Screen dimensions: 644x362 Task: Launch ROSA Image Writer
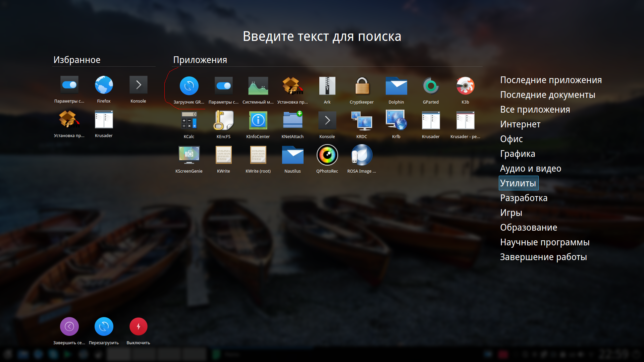(362, 155)
